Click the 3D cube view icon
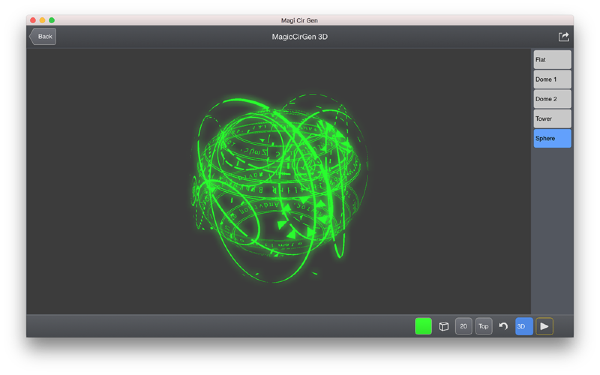Image resolution: width=600 pixels, height=375 pixels. point(443,326)
